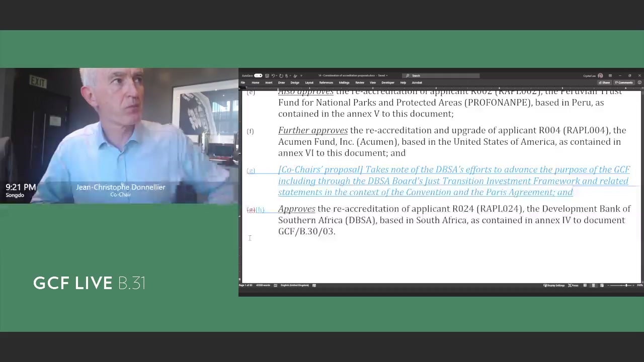Open the Developer tab
644x362 pixels.
tap(388, 82)
